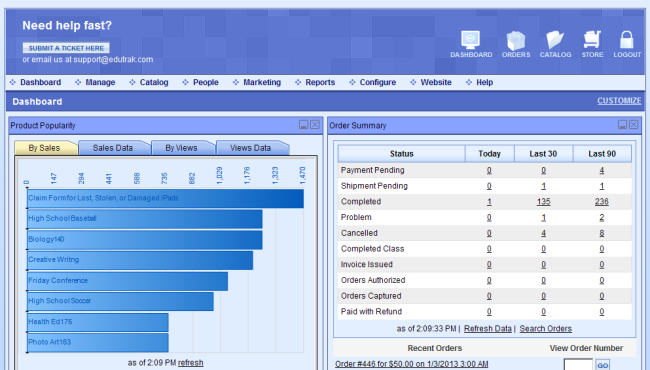
Task: Minimize the Order Summary panel
Action: tap(622, 125)
